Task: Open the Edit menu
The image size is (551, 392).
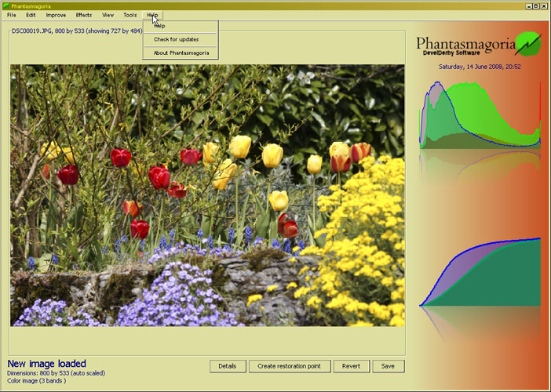Action: 31,15
